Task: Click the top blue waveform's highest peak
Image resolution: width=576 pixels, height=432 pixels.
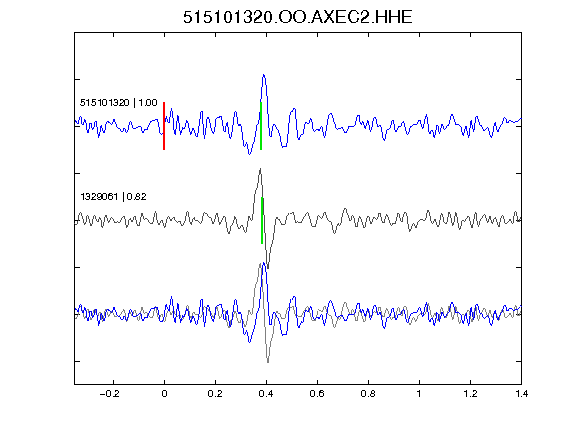Action: [x=263, y=75]
